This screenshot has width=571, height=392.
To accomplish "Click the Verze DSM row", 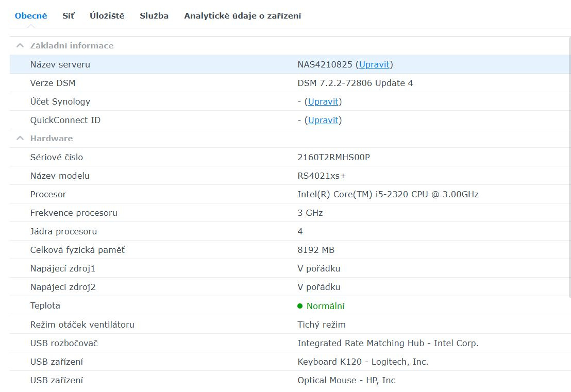I will coord(155,83).
